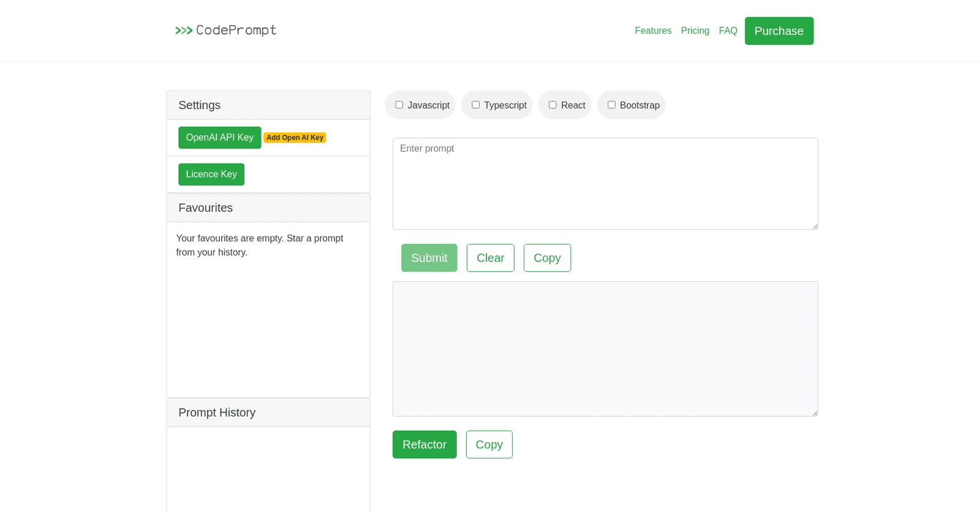Screen dimensions: 980x511
Task: Toggle the Bootstrap checkbox
Action: point(611,105)
